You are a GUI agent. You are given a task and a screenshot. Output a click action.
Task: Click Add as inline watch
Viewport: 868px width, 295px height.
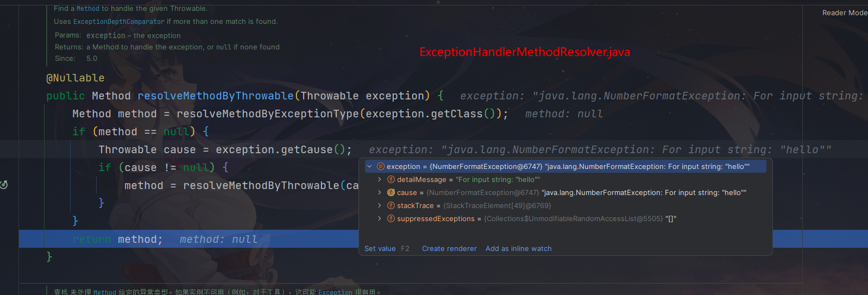[x=518, y=248]
